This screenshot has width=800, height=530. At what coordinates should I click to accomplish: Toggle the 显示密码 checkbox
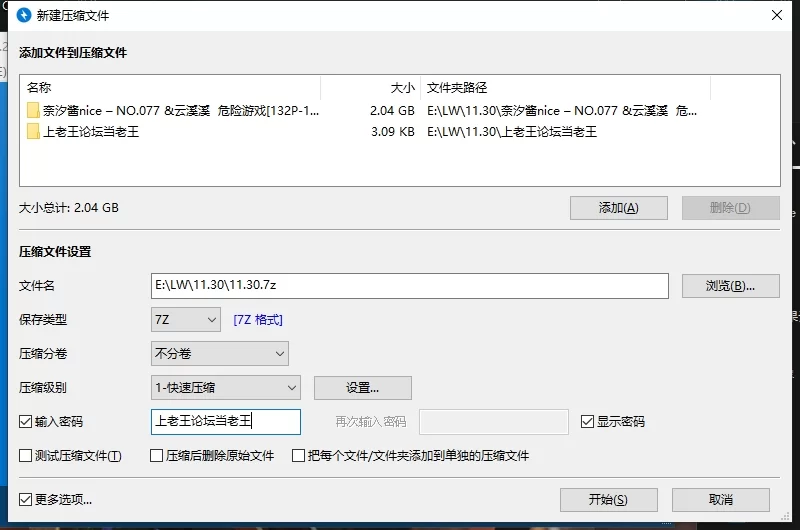(587, 421)
